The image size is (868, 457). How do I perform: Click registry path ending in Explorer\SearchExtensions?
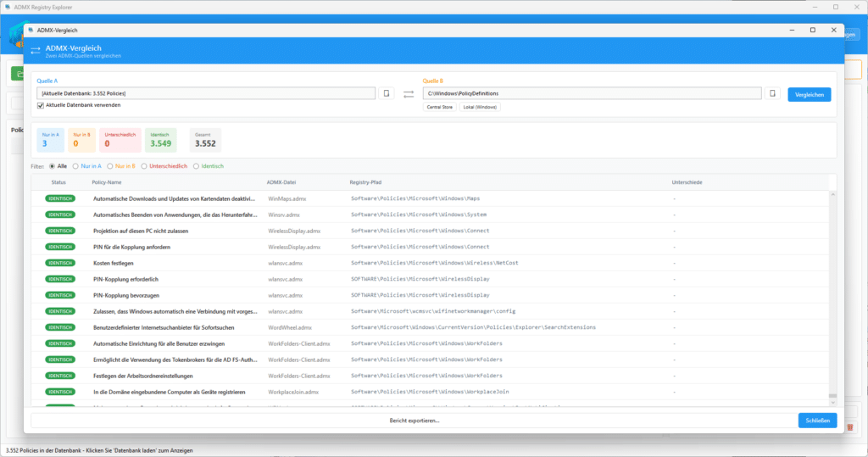click(473, 327)
